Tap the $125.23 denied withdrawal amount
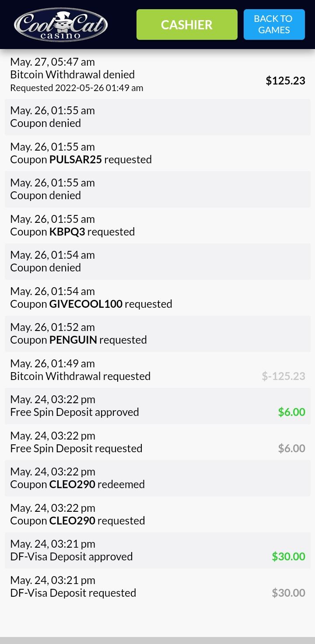Viewport: 315px width, 644px height. (285, 81)
